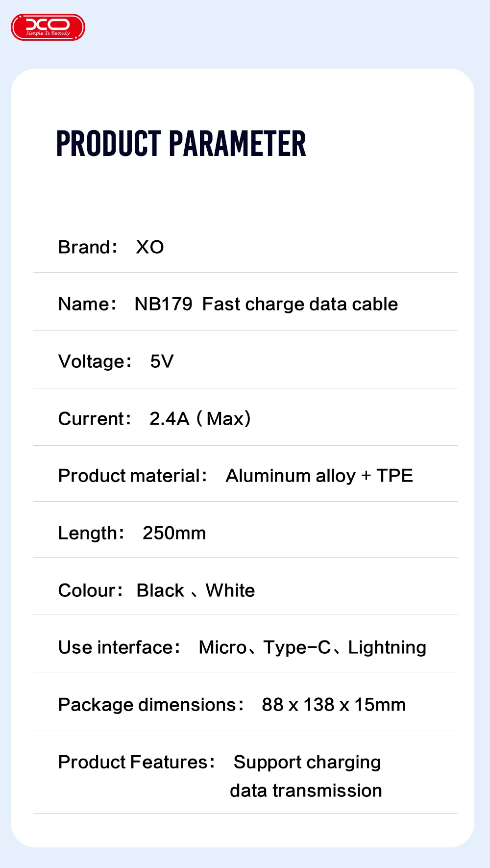The width and height of the screenshot is (490, 868).
Task: Click the Lightning interface text
Action: [x=387, y=647]
